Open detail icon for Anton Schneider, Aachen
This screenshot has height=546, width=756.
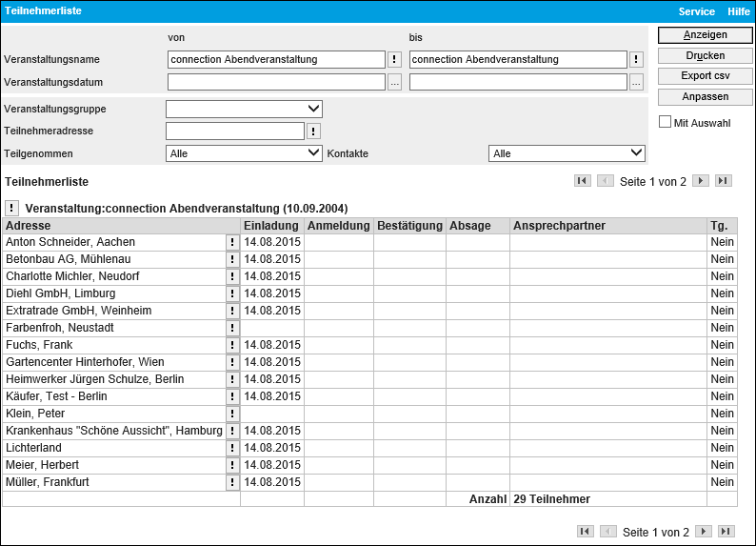pos(232,242)
